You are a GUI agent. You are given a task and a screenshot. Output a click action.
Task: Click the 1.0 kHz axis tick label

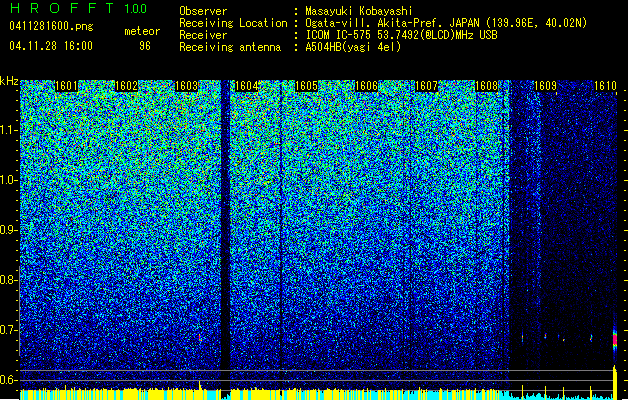[x=8, y=180]
